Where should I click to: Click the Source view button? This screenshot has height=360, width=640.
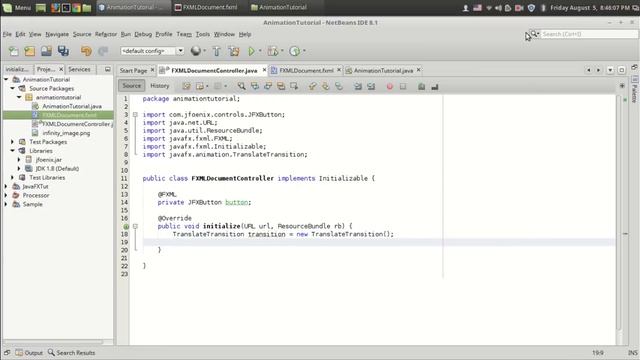(132, 86)
